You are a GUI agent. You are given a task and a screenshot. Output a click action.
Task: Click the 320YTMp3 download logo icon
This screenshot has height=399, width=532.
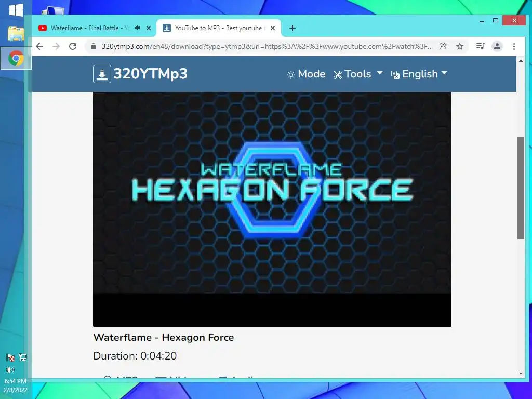click(x=102, y=74)
